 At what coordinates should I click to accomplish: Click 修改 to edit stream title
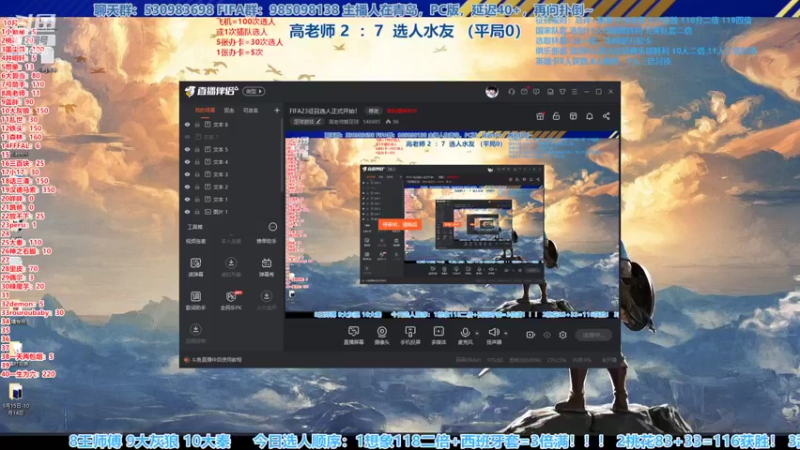pyautogui.click(x=374, y=111)
